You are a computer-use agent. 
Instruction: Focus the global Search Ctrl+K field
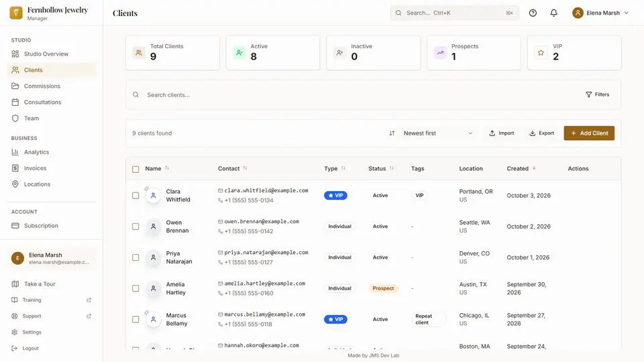tap(455, 13)
